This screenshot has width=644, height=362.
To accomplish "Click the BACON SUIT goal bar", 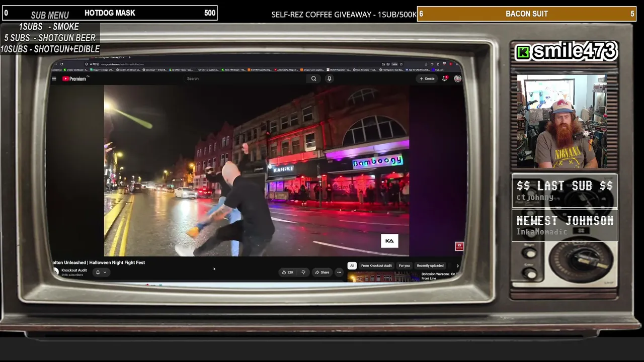I will click(x=527, y=14).
